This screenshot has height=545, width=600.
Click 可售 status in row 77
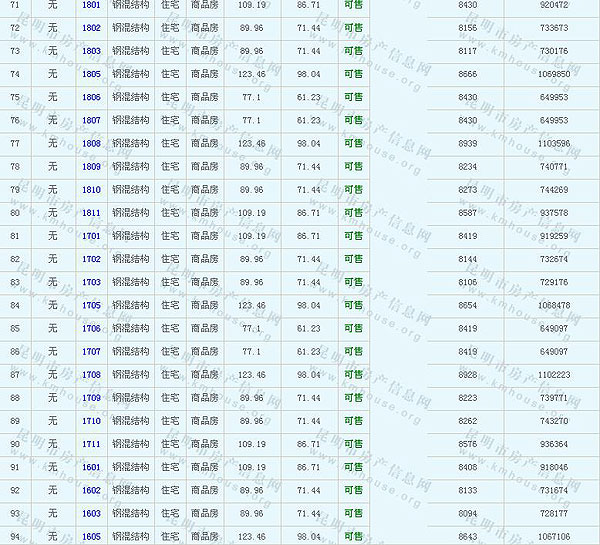(353, 144)
